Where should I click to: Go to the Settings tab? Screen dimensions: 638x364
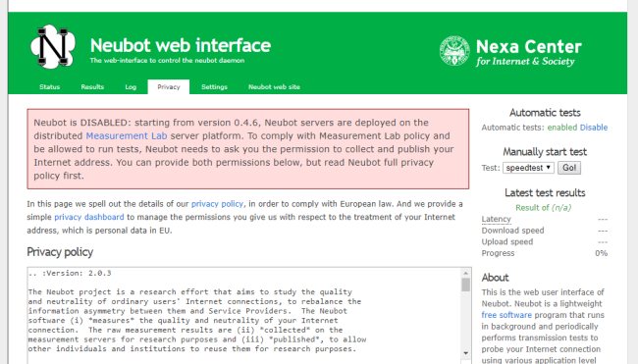[x=214, y=87]
